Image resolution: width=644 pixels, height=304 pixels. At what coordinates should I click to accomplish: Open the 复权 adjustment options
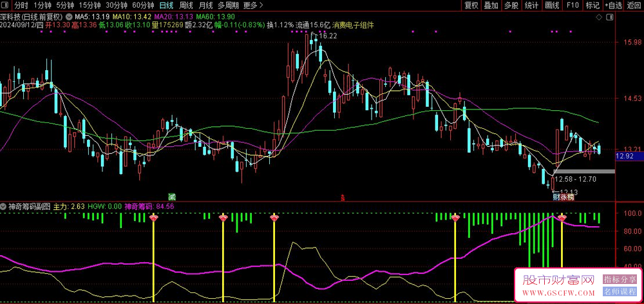(471, 5)
